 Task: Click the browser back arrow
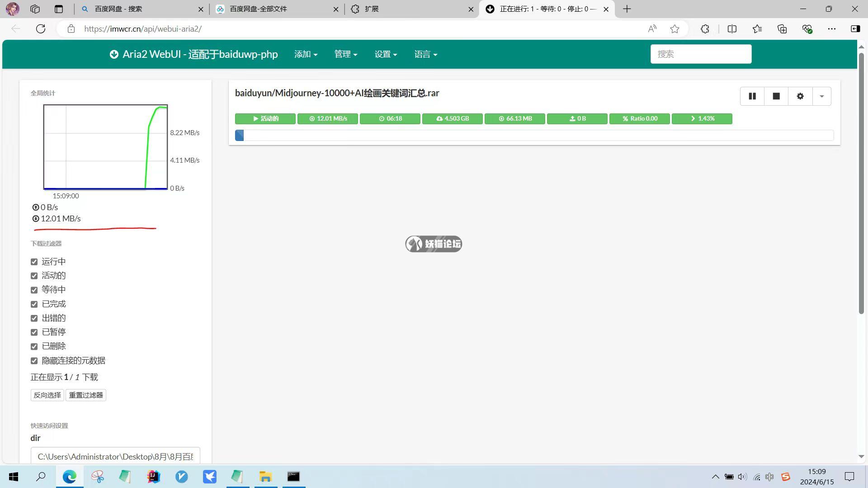click(x=16, y=29)
